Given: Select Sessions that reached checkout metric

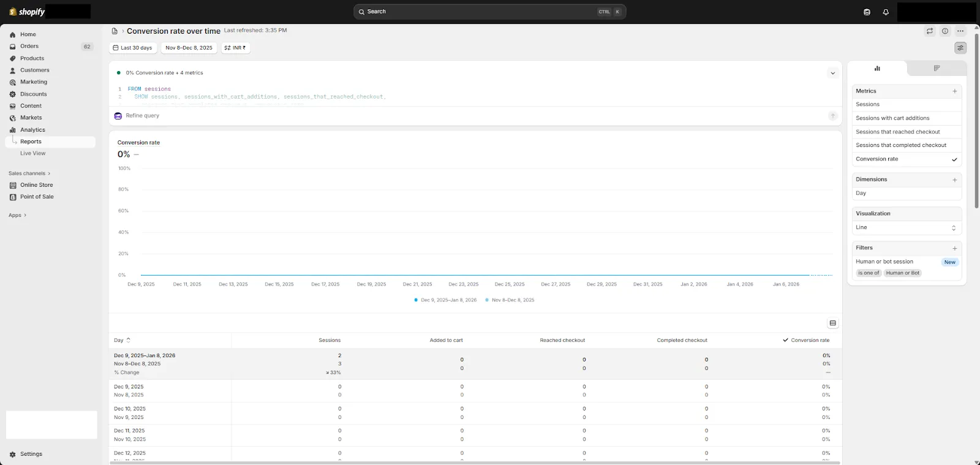Looking at the screenshot, I should (907, 132).
